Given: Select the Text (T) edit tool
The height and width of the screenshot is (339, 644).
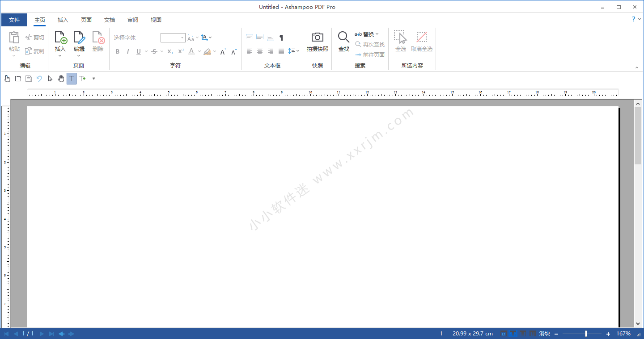Looking at the screenshot, I should (x=72, y=79).
